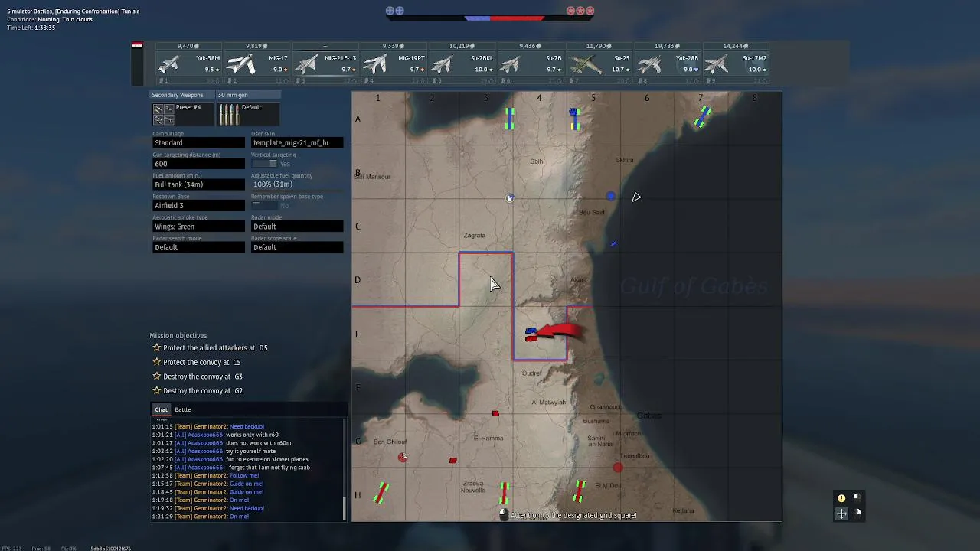This screenshot has width=980, height=551.
Task: Click the right mouse-button hint icon
Action: pyautogui.click(x=857, y=513)
